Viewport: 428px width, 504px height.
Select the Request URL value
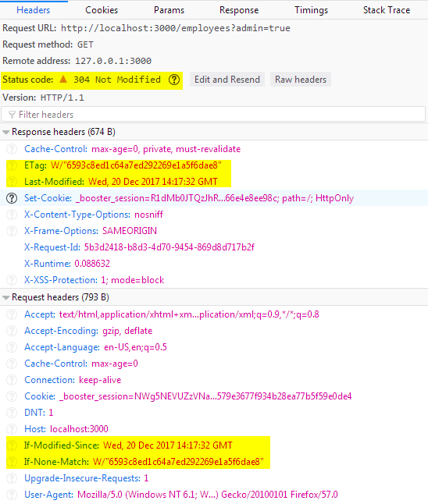tap(176, 28)
